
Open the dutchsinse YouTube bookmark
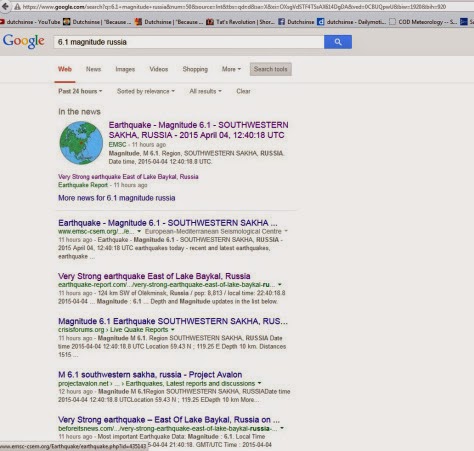(30, 22)
